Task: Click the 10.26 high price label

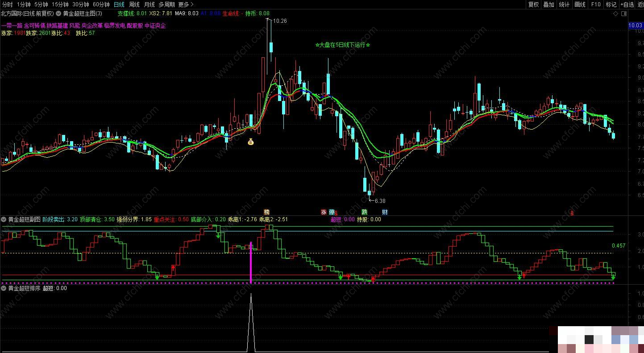Action: (x=280, y=21)
